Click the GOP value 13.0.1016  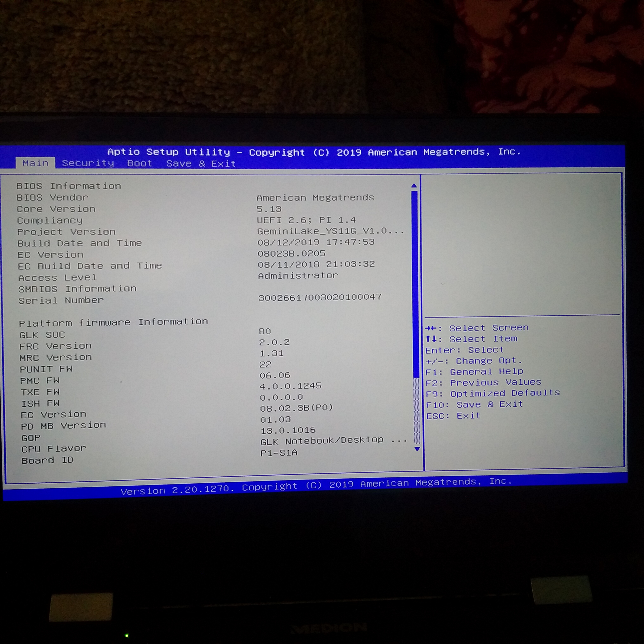pyautogui.click(x=288, y=430)
